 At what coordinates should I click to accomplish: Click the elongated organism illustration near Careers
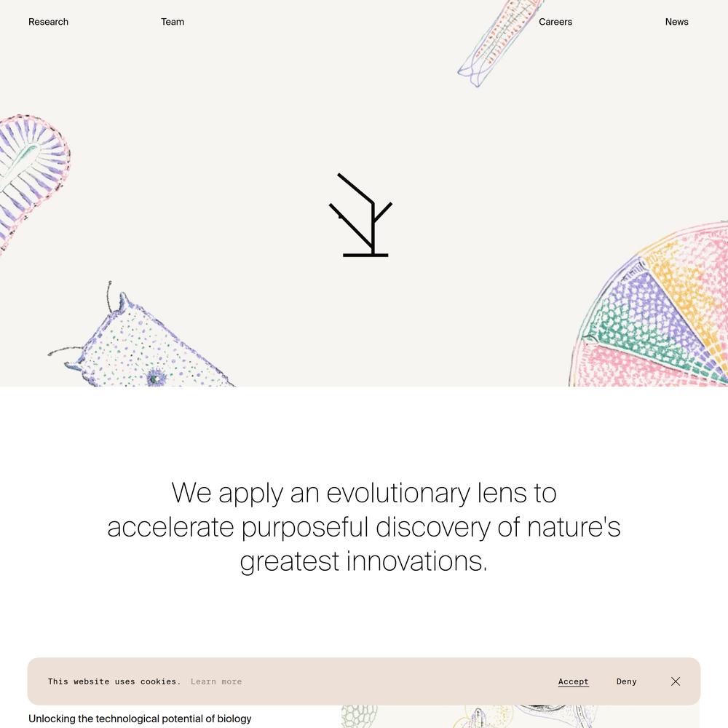pyautogui.click(x=499, y=43)
